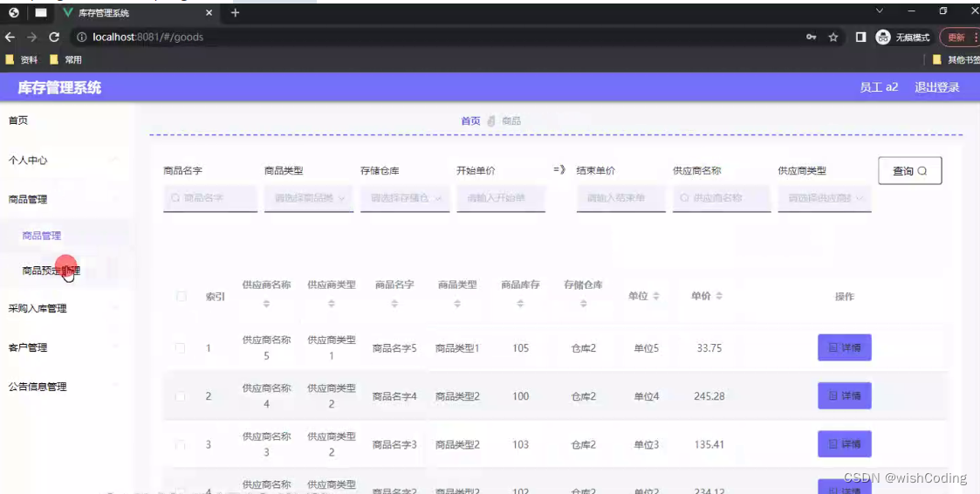Open the 常用 bookmark folder
Image resolution: width=980 pixels, height=494 pixels.
(65, 59)
